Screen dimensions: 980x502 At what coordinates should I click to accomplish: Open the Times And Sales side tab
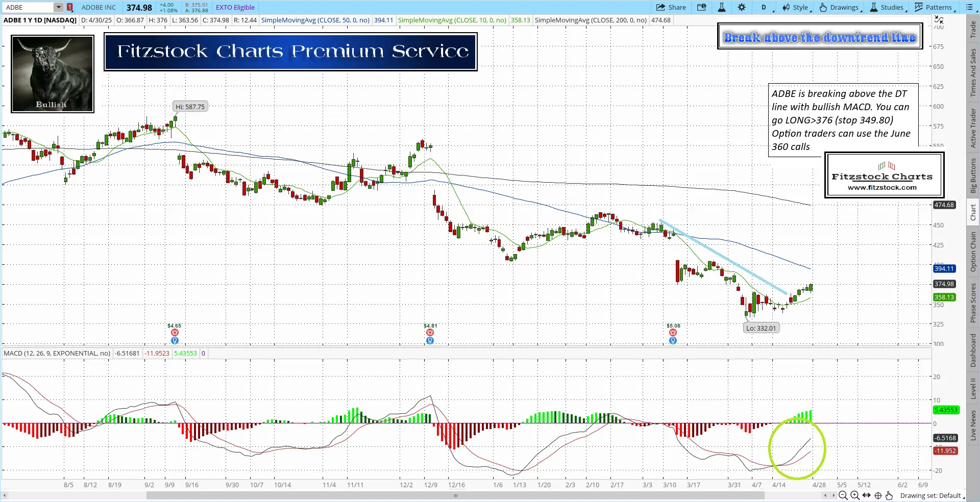[973, 72]
